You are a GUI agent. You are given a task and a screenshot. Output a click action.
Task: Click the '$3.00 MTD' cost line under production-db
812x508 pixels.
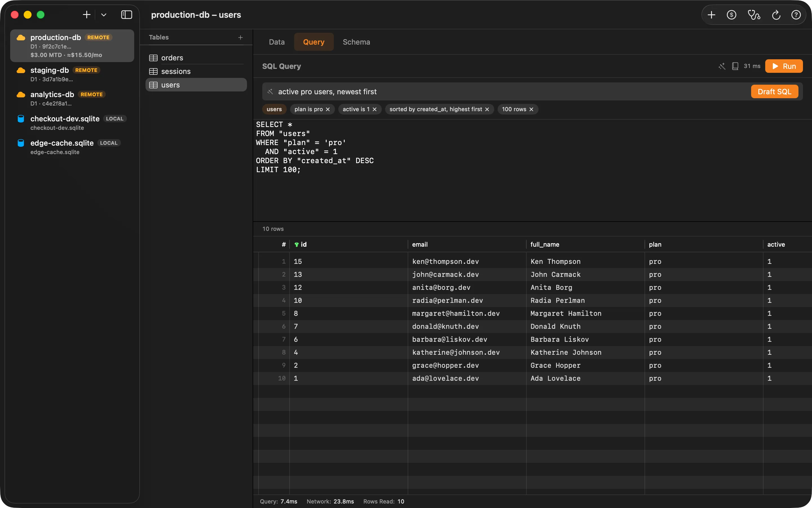point(66,55)
